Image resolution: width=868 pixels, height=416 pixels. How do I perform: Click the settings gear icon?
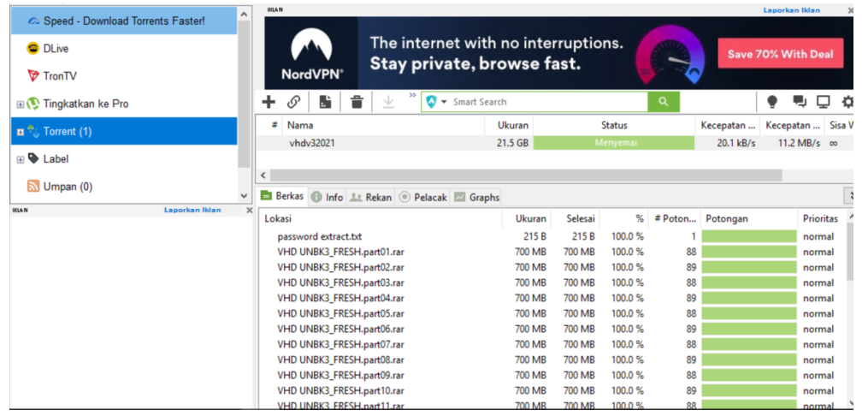pyautogui.click(x=847, y=102)
